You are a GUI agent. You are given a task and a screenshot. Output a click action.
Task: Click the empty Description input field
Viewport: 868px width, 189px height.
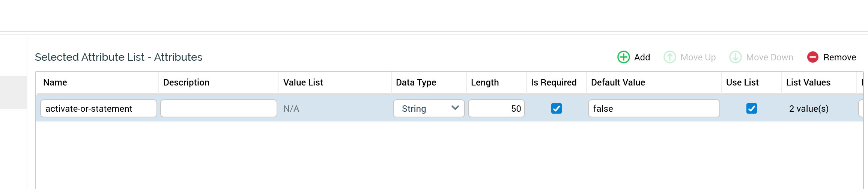tap(218, 108)
